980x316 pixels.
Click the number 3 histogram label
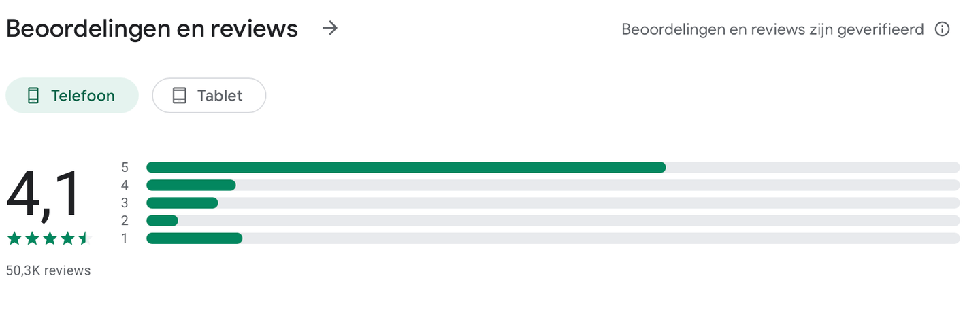(x=125, y=203)
